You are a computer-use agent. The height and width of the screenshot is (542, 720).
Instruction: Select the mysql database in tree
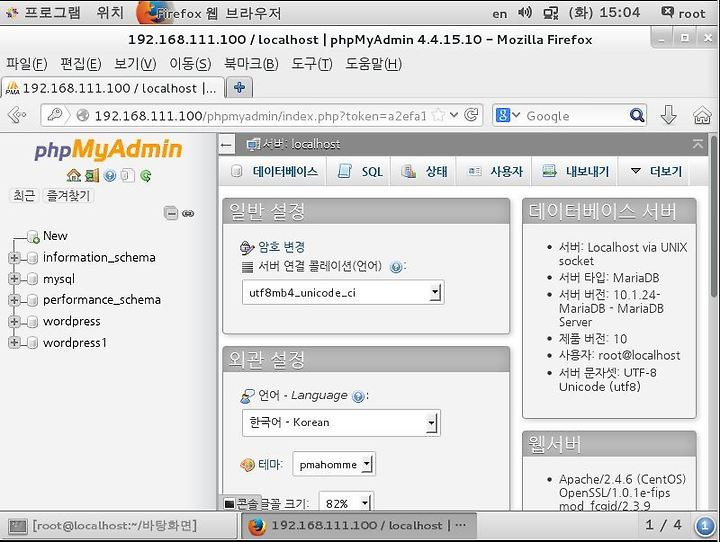[x=59, y=279]
